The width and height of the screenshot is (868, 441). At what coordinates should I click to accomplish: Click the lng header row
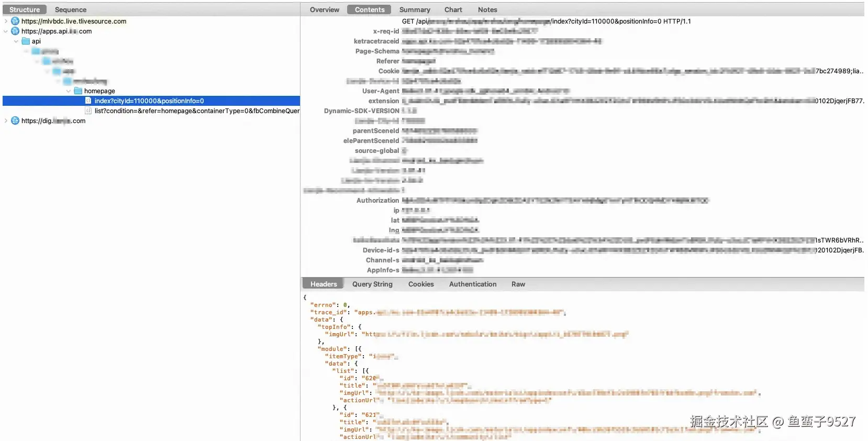tap(583, 230)
